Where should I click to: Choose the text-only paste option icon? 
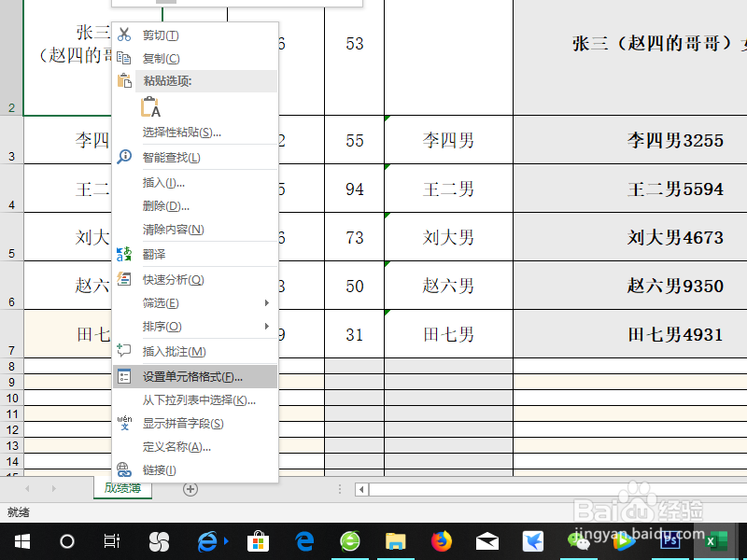pyautogui.click(x=150, y=106)
